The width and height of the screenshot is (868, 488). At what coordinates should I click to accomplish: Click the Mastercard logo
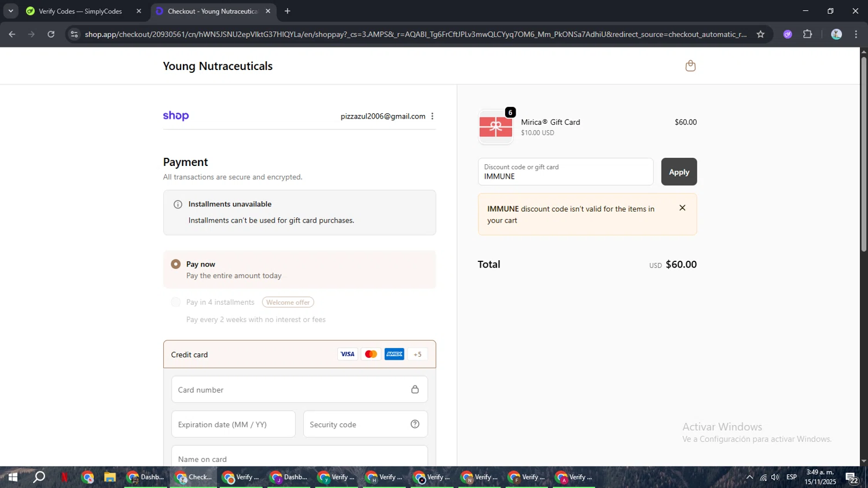point(371,354)
